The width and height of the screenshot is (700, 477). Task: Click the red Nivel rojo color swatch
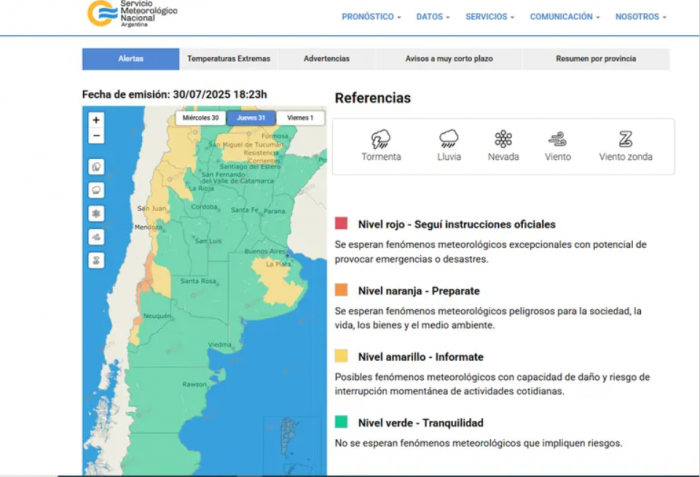[x=342, y=224]
